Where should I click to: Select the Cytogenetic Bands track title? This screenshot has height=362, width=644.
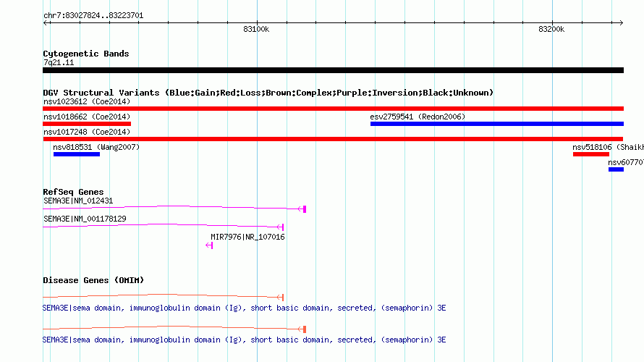[x=86, y=54]
